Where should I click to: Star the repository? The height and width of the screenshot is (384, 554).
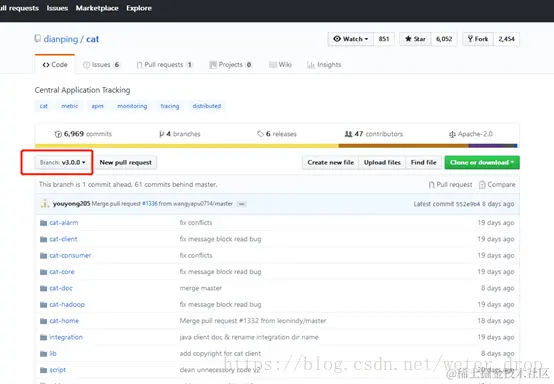coord(415,39)
